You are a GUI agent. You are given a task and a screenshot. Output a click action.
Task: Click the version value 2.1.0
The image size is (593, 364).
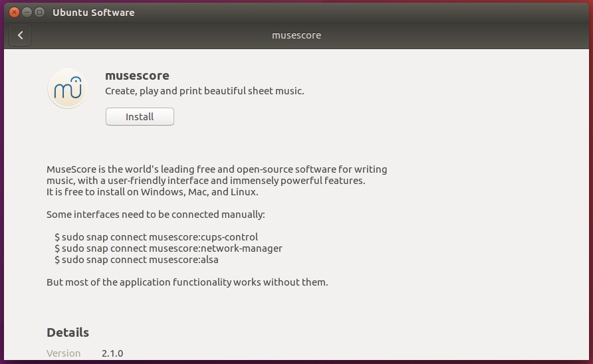click(112, 353)
